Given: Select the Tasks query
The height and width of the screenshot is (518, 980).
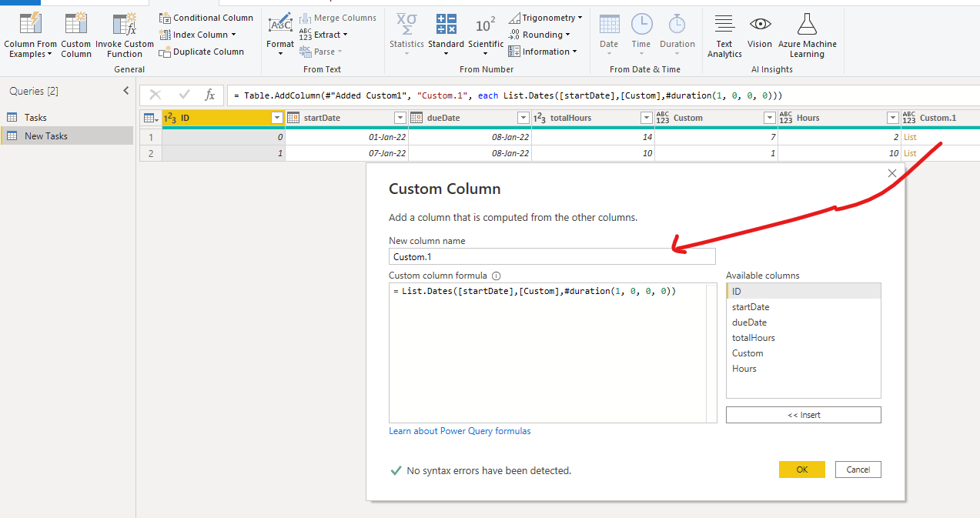Looking at the screenshot, I should (x=67, y=117).
